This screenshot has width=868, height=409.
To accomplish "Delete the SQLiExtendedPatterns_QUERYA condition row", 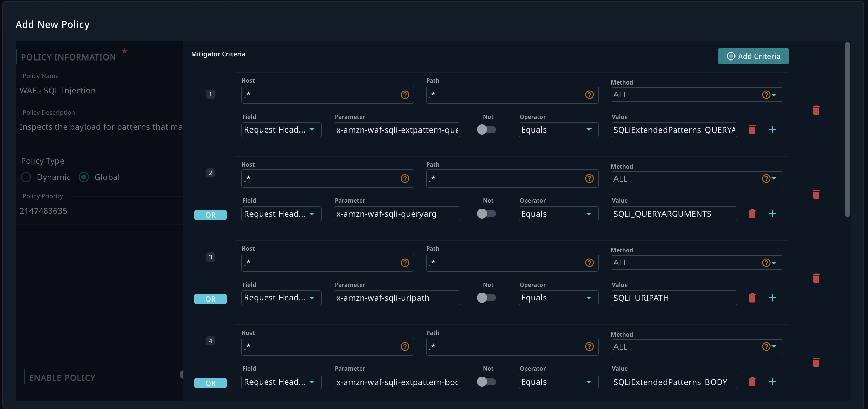I will tap(752, 129).
